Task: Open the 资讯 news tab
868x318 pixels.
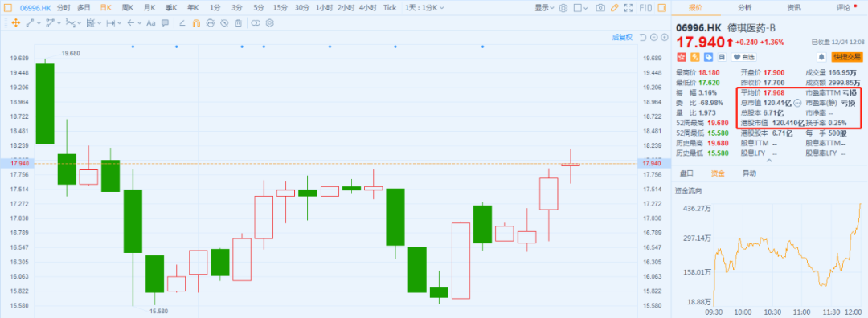Action: pos(794,8)
